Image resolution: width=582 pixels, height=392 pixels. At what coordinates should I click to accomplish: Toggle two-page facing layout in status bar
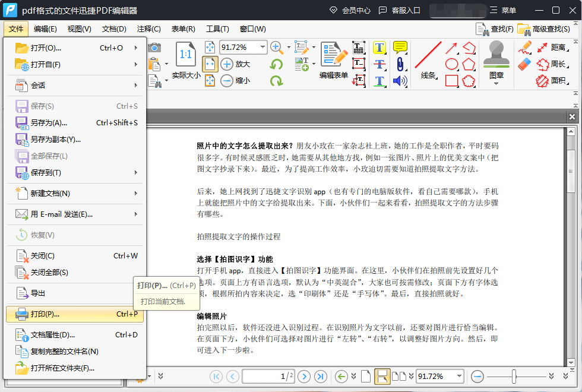click(399, 376)
